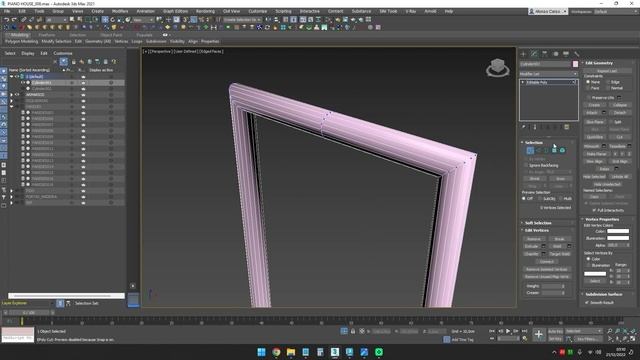Screen dimensions: 640x360
Task: Open the Help menu
Action: (449, 11)
